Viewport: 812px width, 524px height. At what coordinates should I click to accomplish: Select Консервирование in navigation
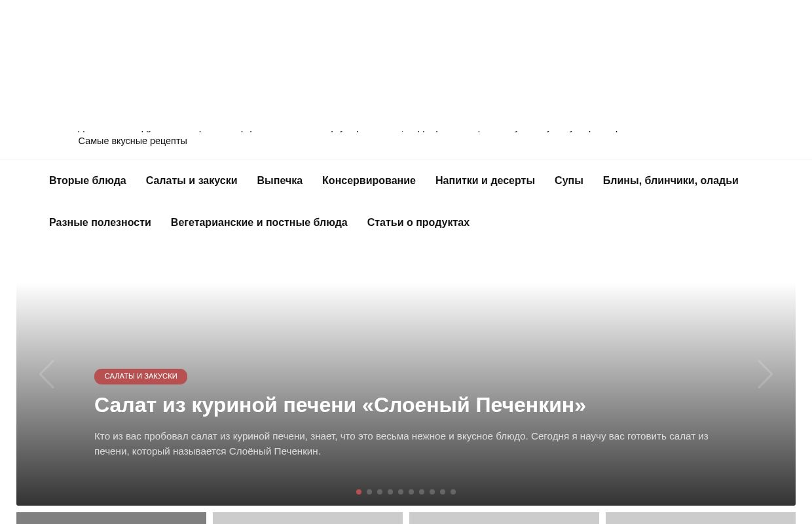point(369,181)
